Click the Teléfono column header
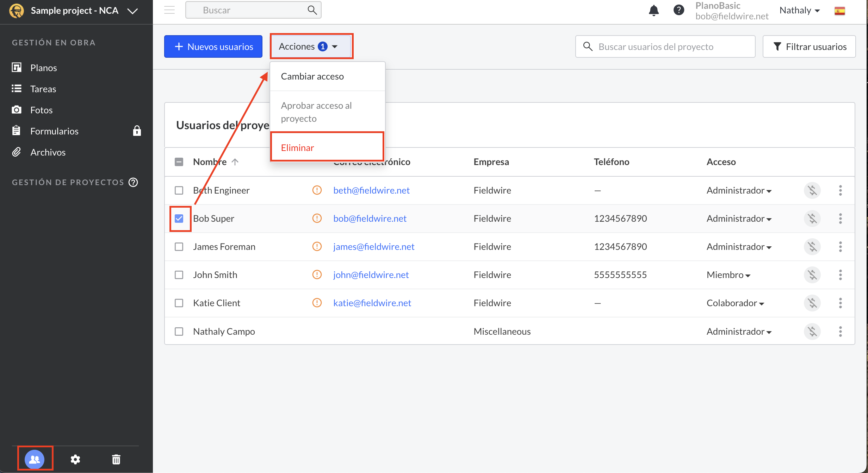The image size is (868, 473). point(612,162)
